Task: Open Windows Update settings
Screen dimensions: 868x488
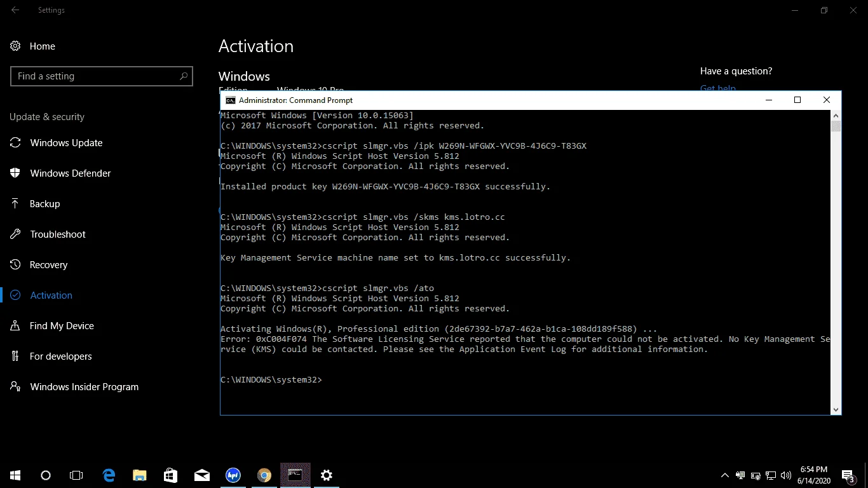Action: 57,143
